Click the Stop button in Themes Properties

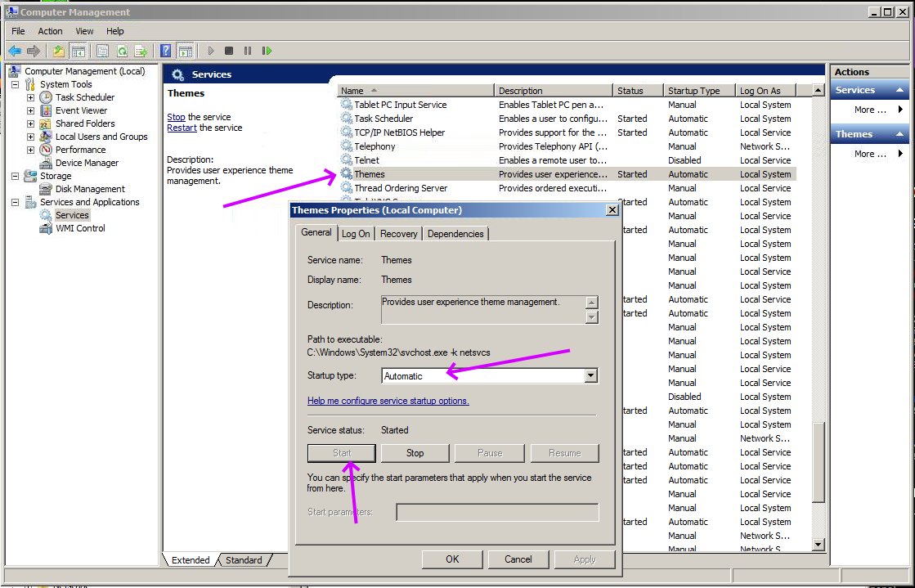point(415,453)
